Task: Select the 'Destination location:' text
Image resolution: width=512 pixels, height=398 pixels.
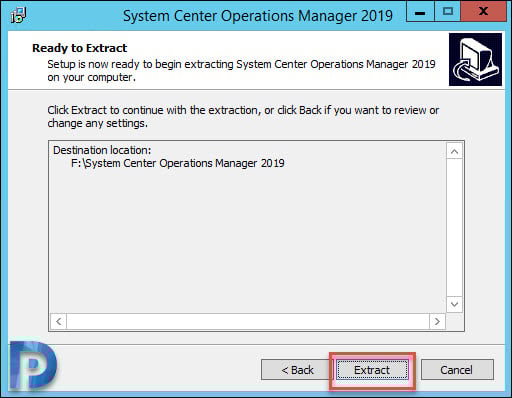Action: [x=102, y=150]
